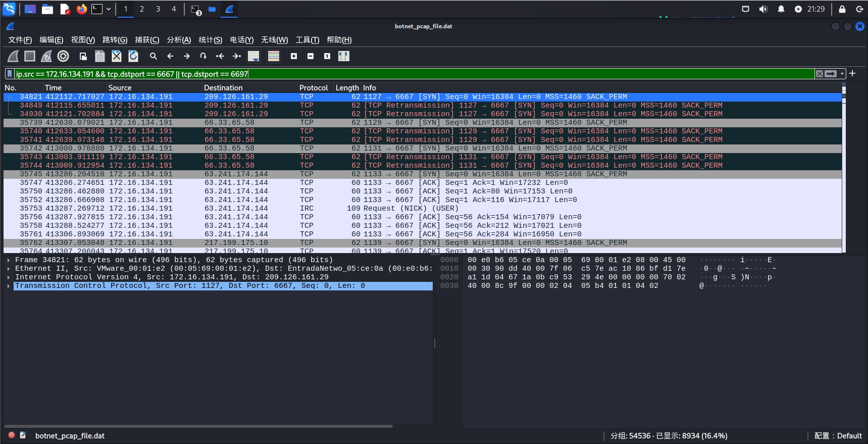This screenshot has width=868, height=444.
Task: Click into the display filter field
Action: point(414,74)
